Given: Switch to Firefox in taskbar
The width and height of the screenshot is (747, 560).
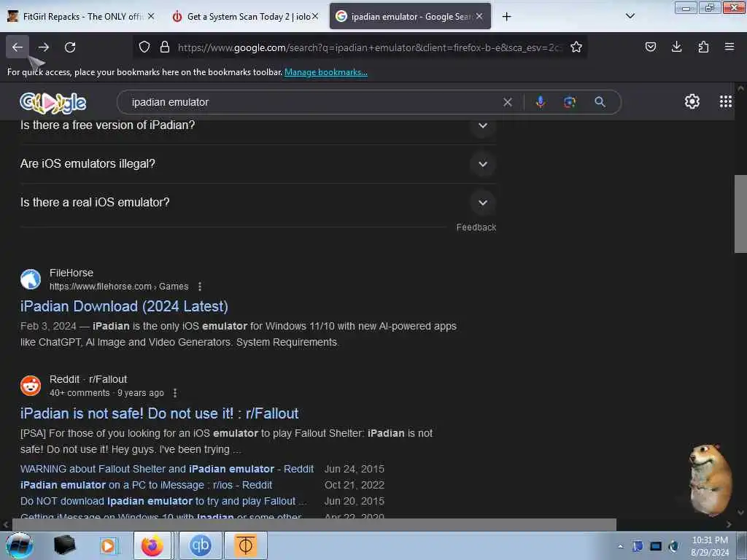Looking at the screenshot, I should (152, 545).
